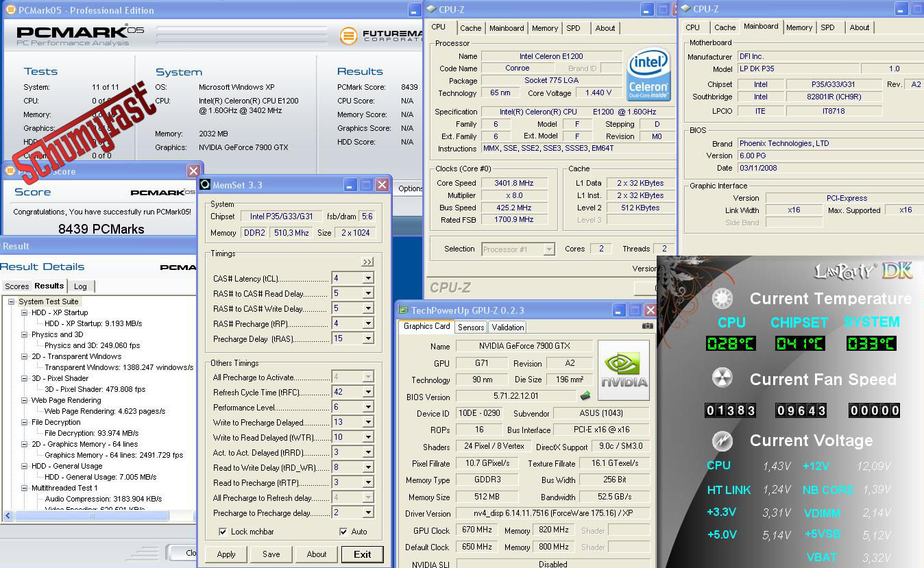Click MemSet About button
924x568 pixels.
click(317, 554)
